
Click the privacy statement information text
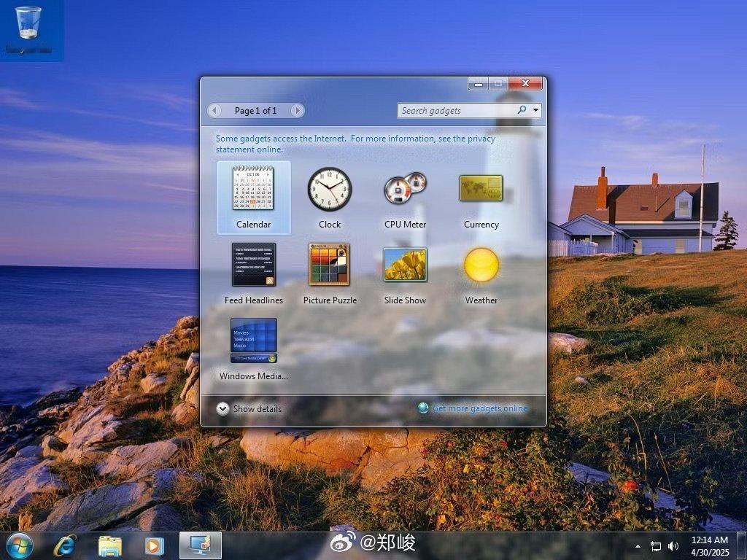click(355, 144)
